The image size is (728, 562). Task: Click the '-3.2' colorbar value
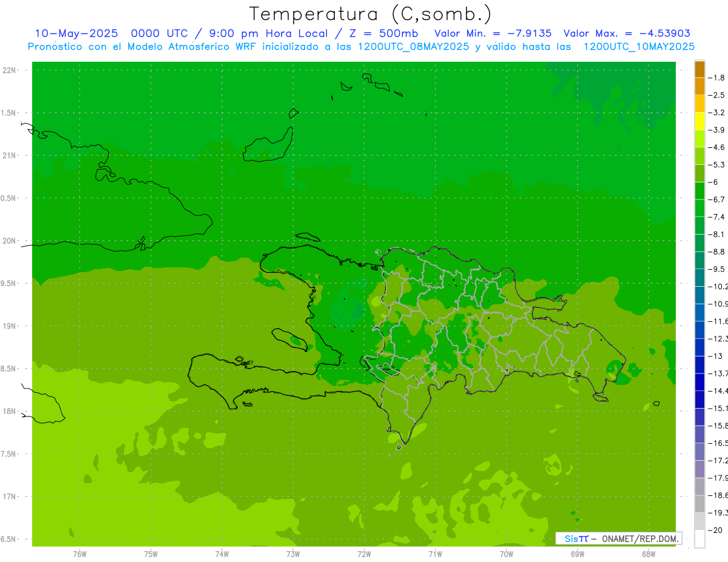click(x=716, y=113)
